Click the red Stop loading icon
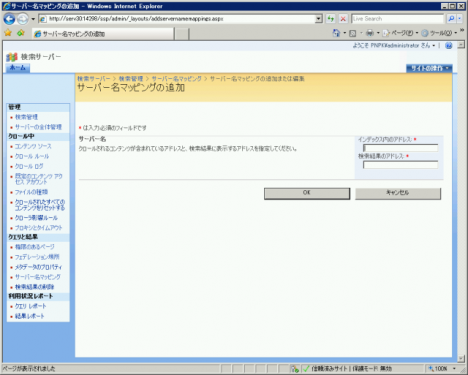Screen dimensions: 468x375 [x=343, y=19]
